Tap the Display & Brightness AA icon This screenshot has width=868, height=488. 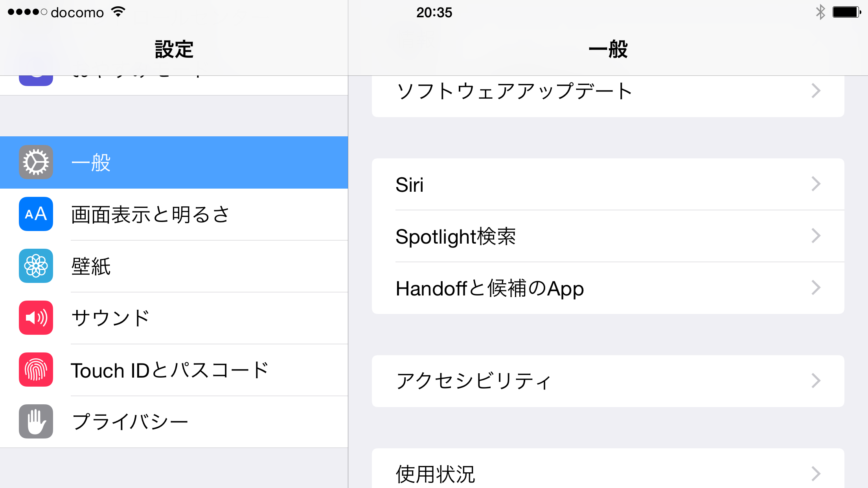[36, 214]
